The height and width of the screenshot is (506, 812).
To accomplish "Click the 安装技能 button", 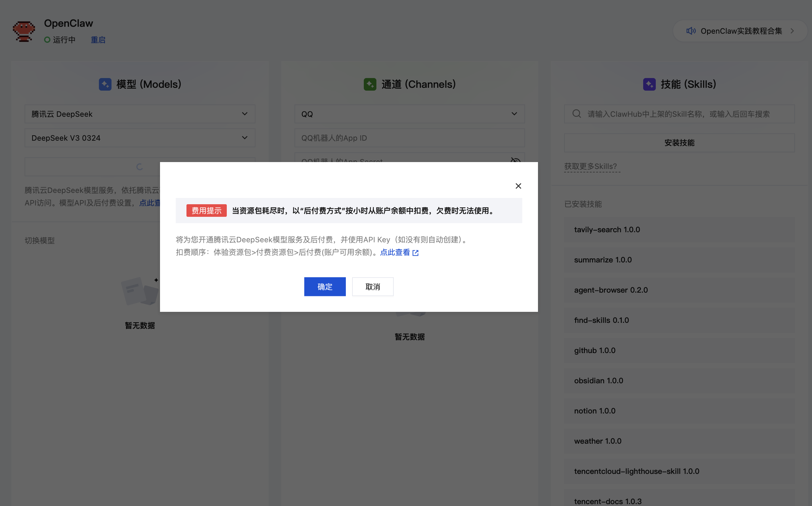I will pyautogui.click(x=679, y=143).
